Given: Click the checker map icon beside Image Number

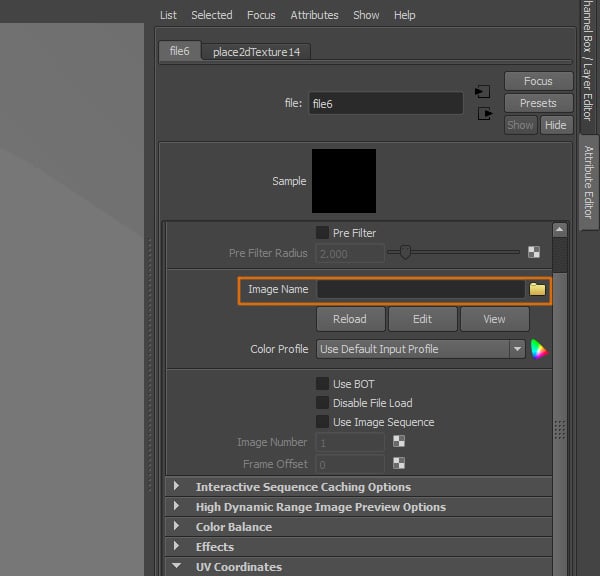Looking at the screenshot, I should 399,442.
